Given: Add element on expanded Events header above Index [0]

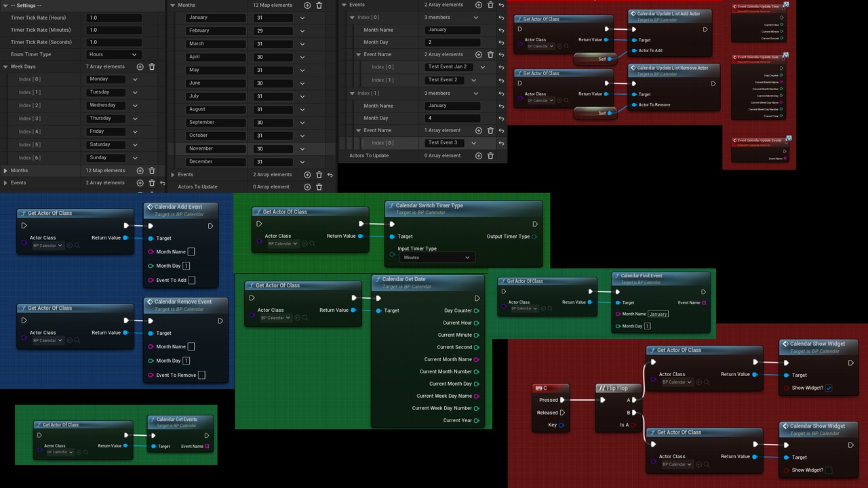Looking at the screenshot, I should tap(479, 5).
